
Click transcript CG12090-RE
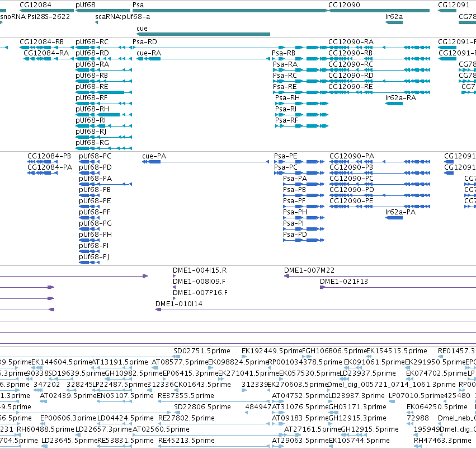pyautogui.click(x=379, y=92)
